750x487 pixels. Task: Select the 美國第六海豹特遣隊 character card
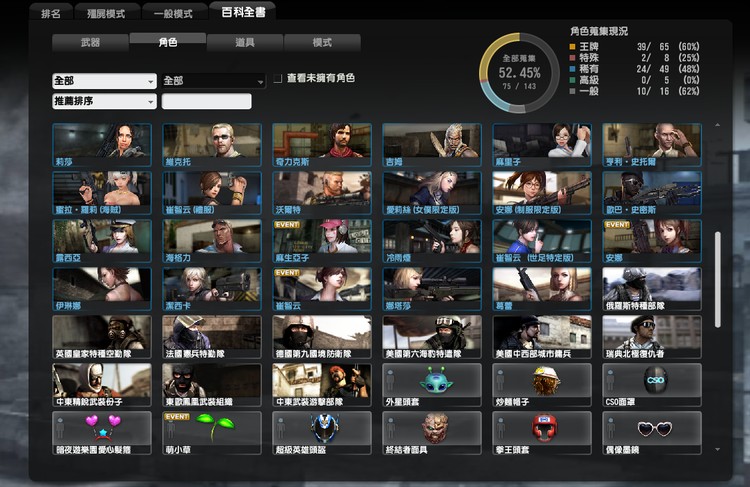tap(432, 337)
